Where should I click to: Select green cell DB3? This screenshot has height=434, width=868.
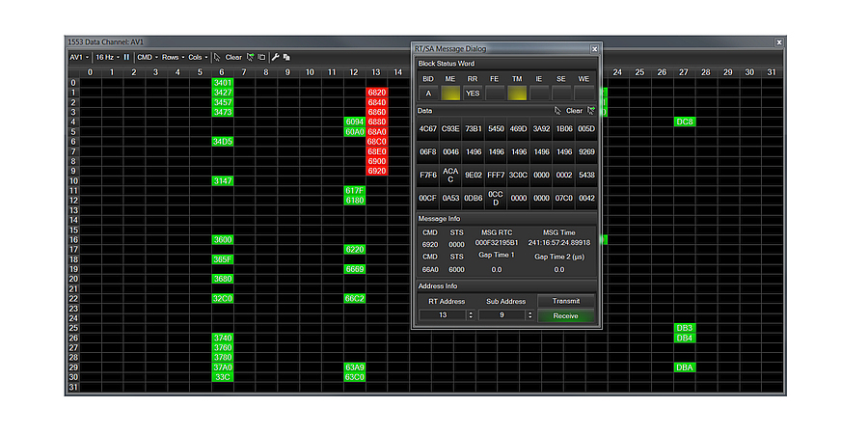[x=685, y=328]
